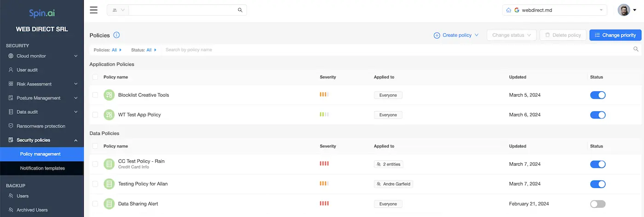Click the Cloud monitor globe icon
644x217 pixels.
tap(11, 56)
